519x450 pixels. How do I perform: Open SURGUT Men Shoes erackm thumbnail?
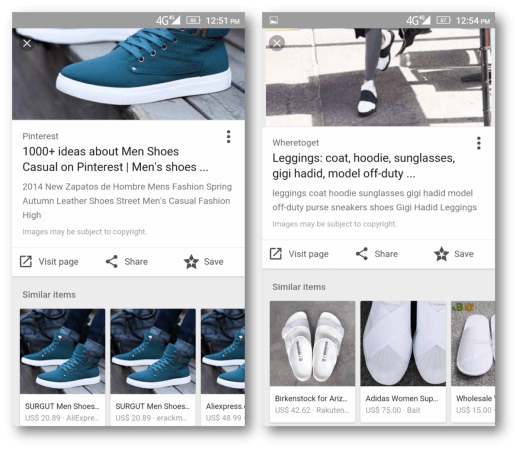153,352
